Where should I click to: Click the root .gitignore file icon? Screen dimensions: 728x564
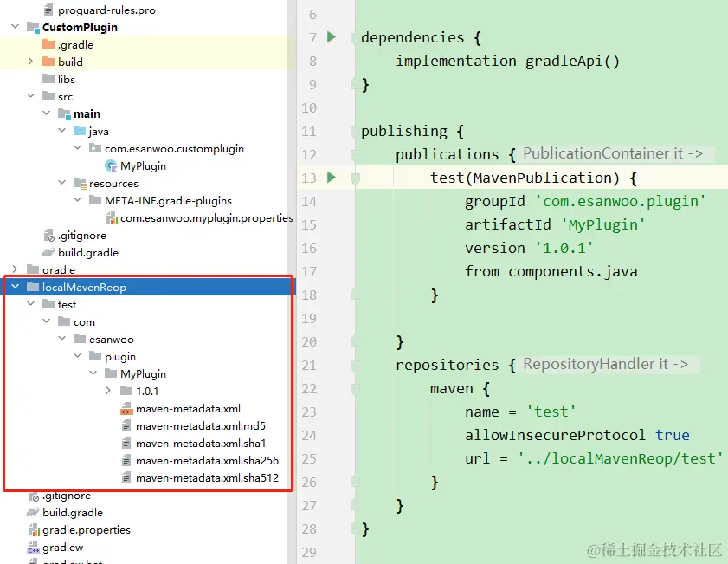(34, 496)
